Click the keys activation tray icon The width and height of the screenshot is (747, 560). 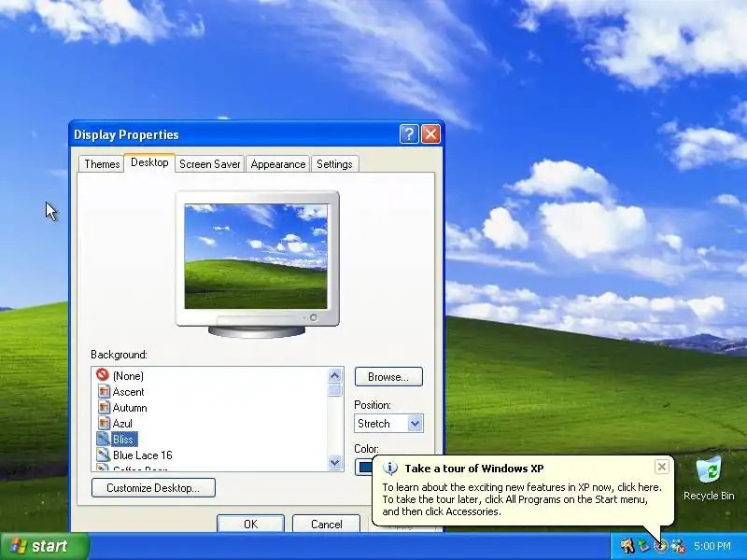627,546
